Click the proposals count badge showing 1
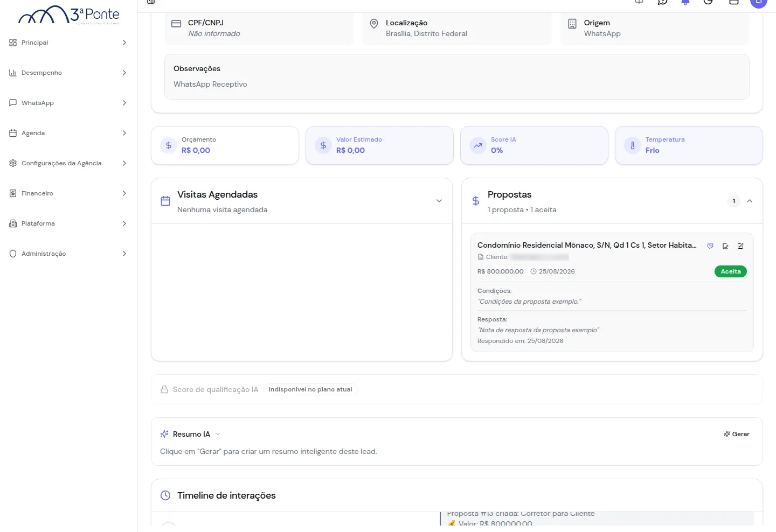Screen dimensions: 776x532 (734, 201)
